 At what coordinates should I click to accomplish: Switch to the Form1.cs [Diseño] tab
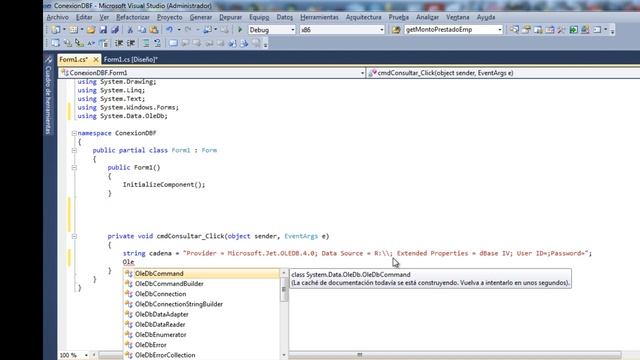click(131, 60)
